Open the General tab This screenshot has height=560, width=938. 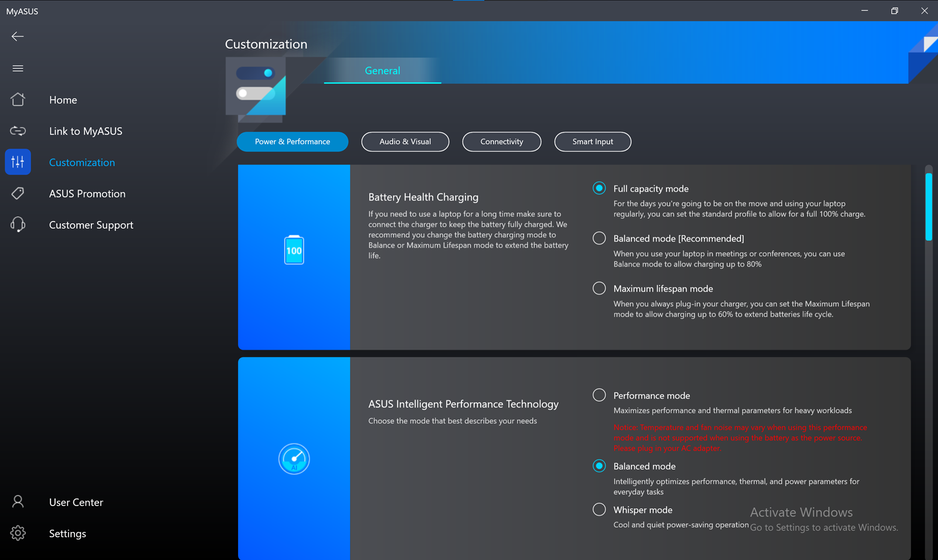382,70
